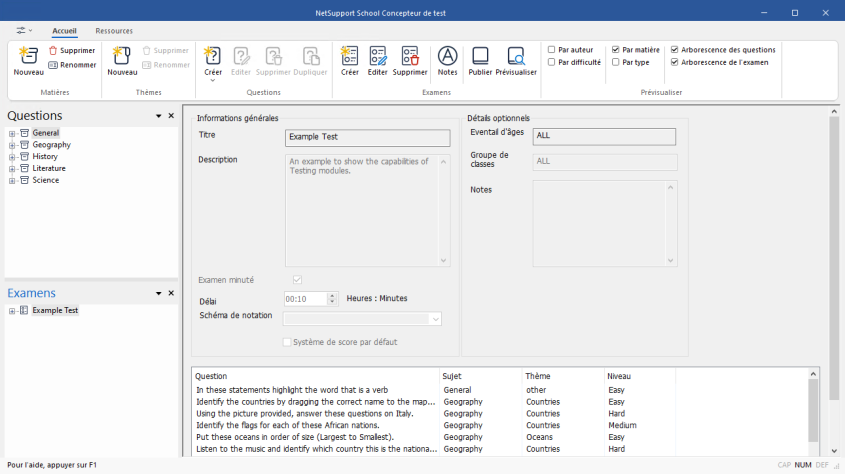This screenshot has width=845, height=474.
Task: Open quick access customization icon
Action: pos(24,30)
